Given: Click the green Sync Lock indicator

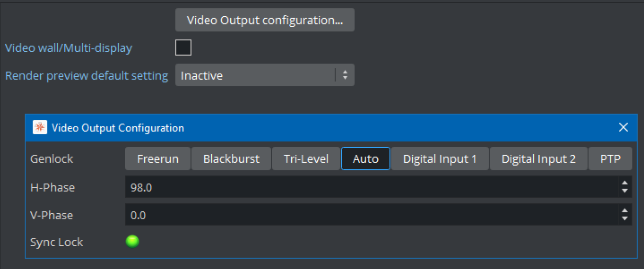Looking at the screenshot, I should 133,242.
